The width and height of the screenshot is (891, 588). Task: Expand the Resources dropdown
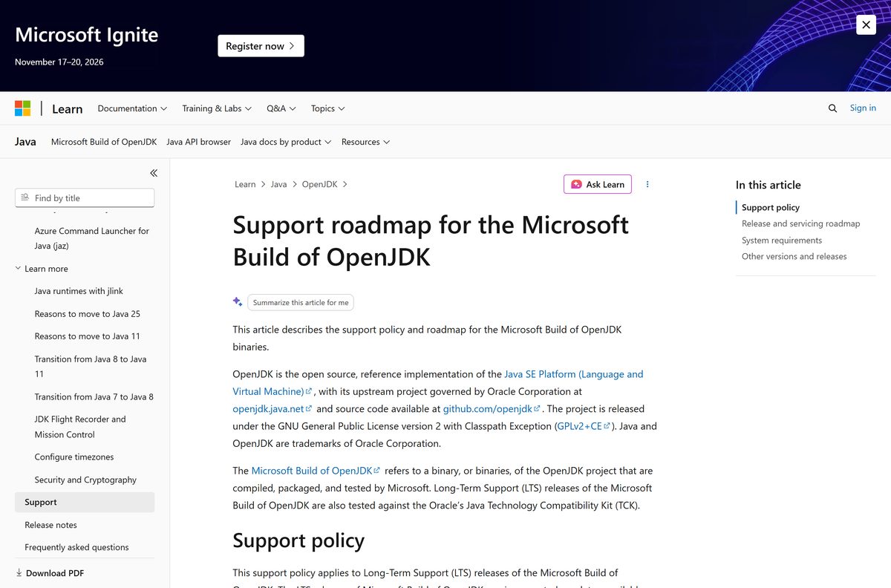(x=365, y=142)
